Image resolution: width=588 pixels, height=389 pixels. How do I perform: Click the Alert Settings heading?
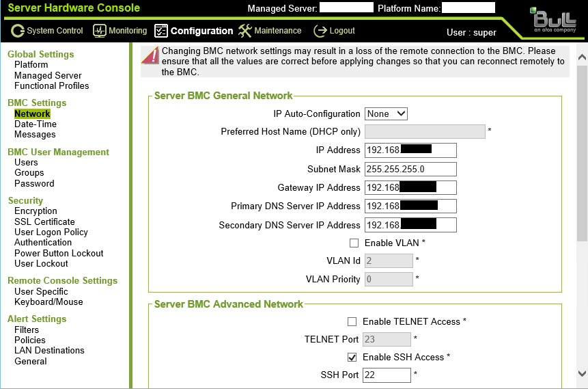[37, 319]
